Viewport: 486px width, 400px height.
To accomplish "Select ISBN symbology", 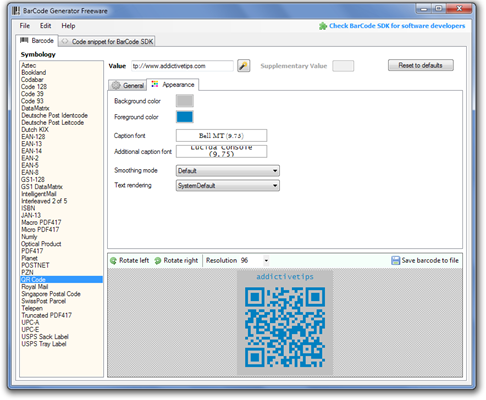I will click(x=28, y=208).
